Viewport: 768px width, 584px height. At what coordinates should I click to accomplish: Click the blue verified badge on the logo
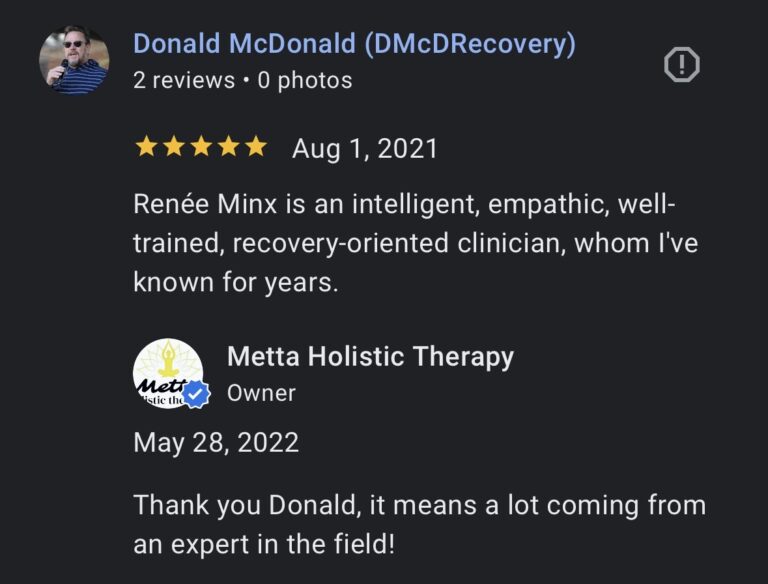coord(197,395)
